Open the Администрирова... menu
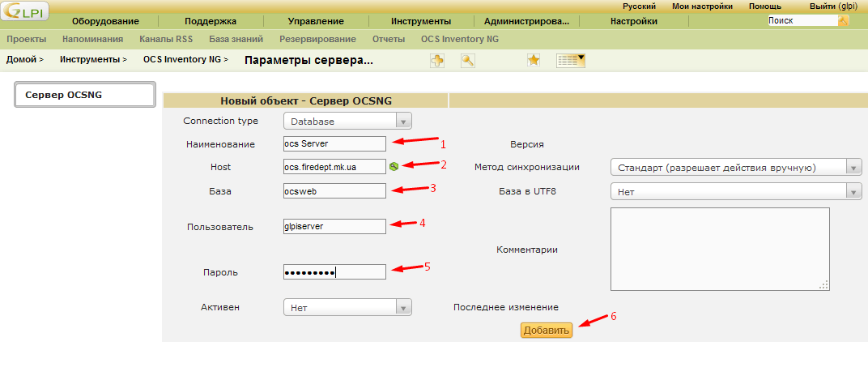 coord(526,22)
